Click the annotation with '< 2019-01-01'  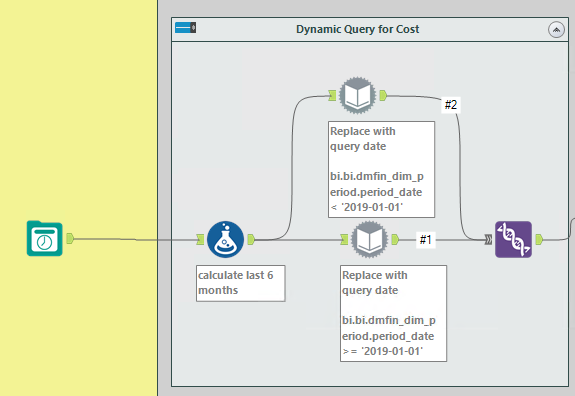tap(381, 169)
